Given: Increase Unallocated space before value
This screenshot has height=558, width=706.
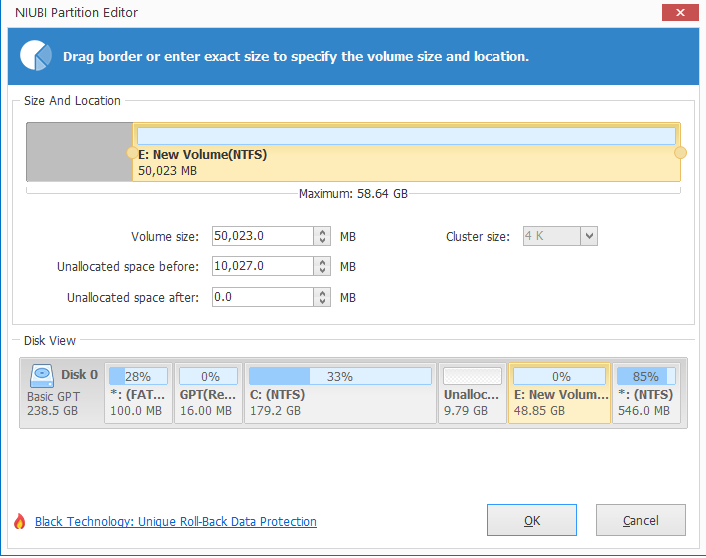Looking at the screenshot, I should tap(322, 262).
